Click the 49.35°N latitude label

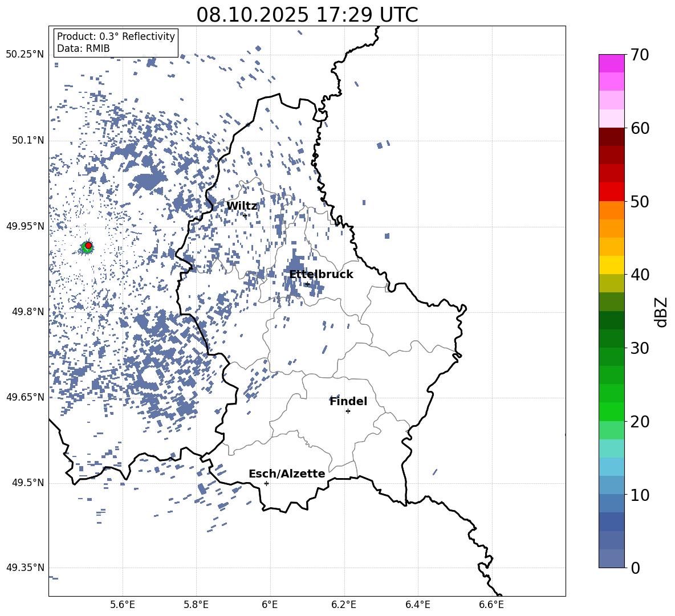[25, 568]
